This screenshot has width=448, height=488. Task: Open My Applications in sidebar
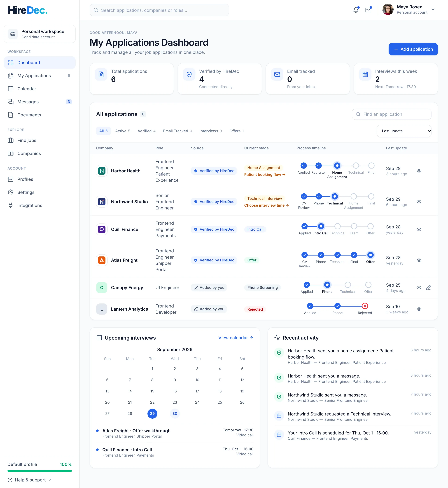40,76
